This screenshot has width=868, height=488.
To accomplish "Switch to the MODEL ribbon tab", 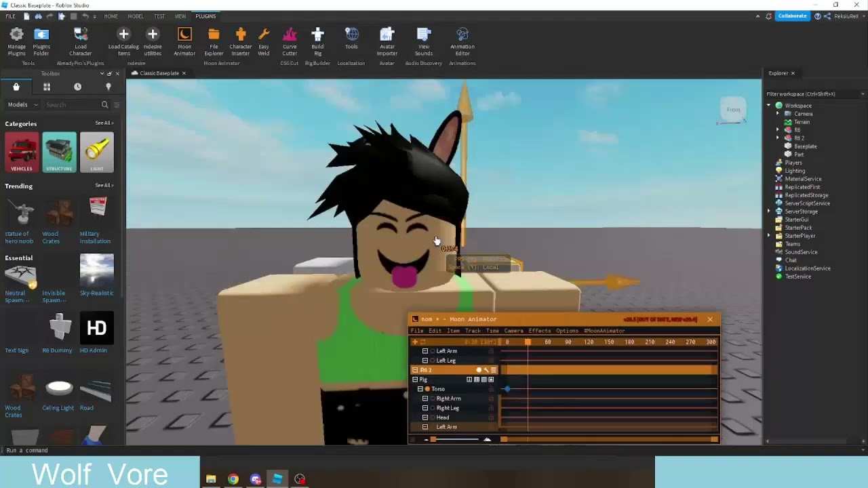I will pos(136,16).
